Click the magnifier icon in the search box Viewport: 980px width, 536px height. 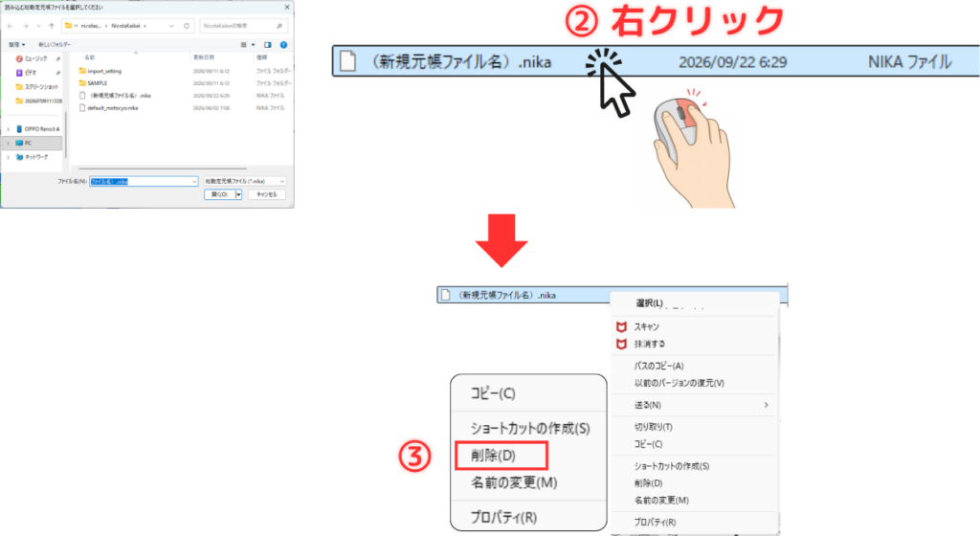coord(279,26)
